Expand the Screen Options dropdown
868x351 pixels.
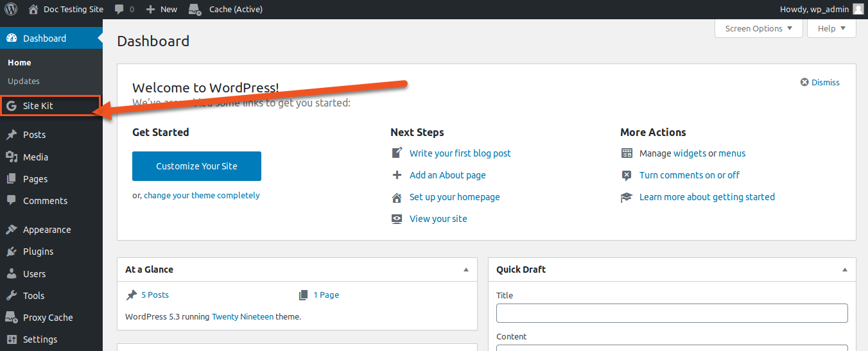click(x=759, y=28)
